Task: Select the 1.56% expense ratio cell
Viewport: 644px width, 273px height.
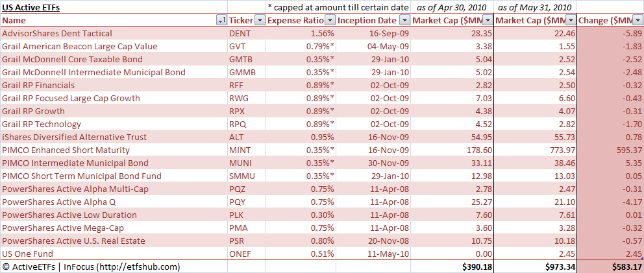Action: click(x=301, y=33)
